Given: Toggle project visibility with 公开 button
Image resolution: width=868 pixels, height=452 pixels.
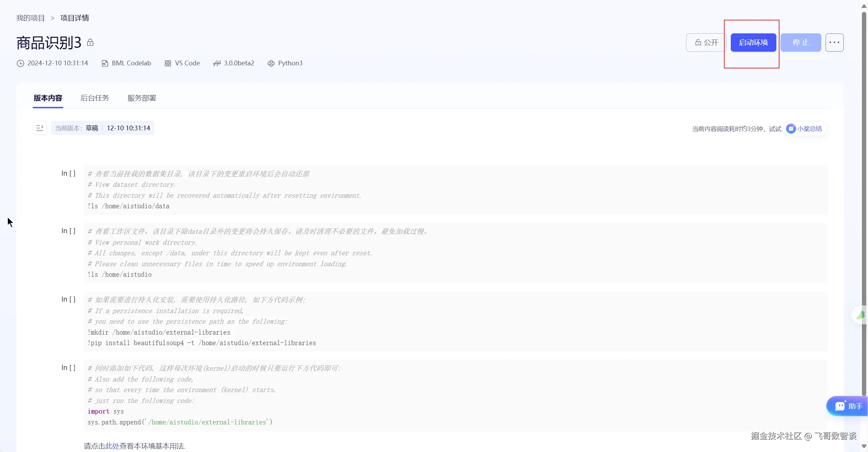Looking at the screenshot, I should 706,43.
